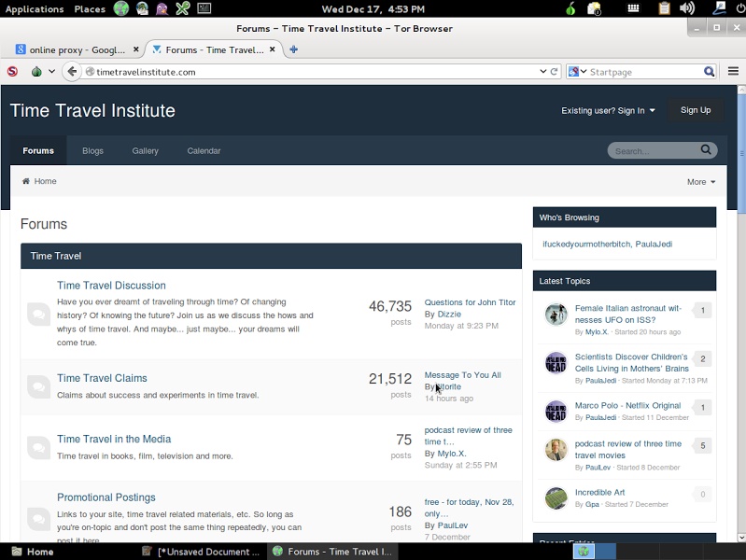Select the Calendar navigation tab
The image size is (746, 560).
click(x=204, y=150)
